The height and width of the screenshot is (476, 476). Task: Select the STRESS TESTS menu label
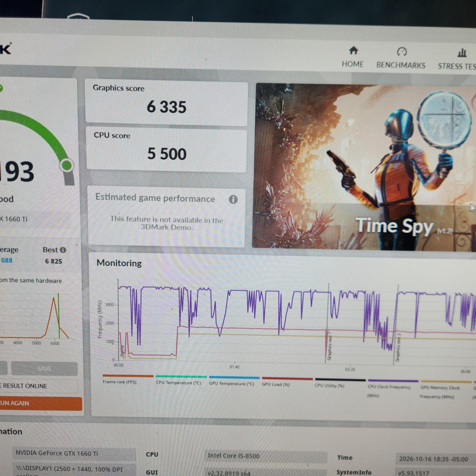pyautogui.click(x=456, y=66)
